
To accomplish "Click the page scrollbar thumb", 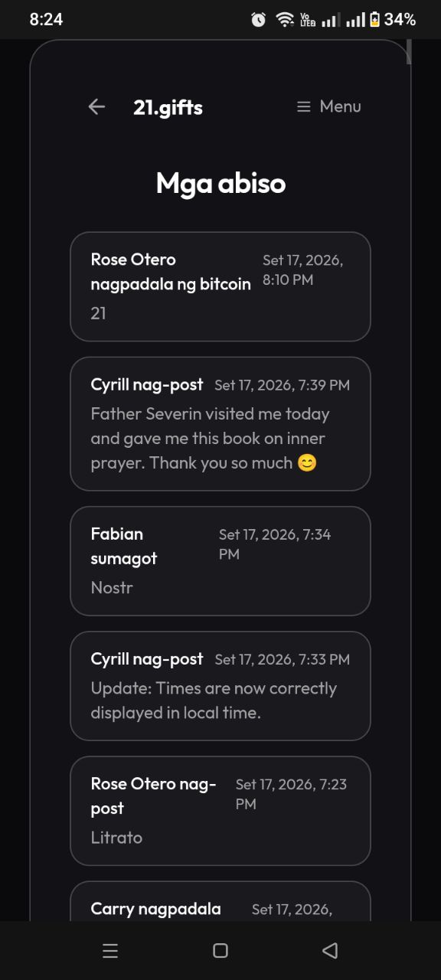I will [410, 51].
